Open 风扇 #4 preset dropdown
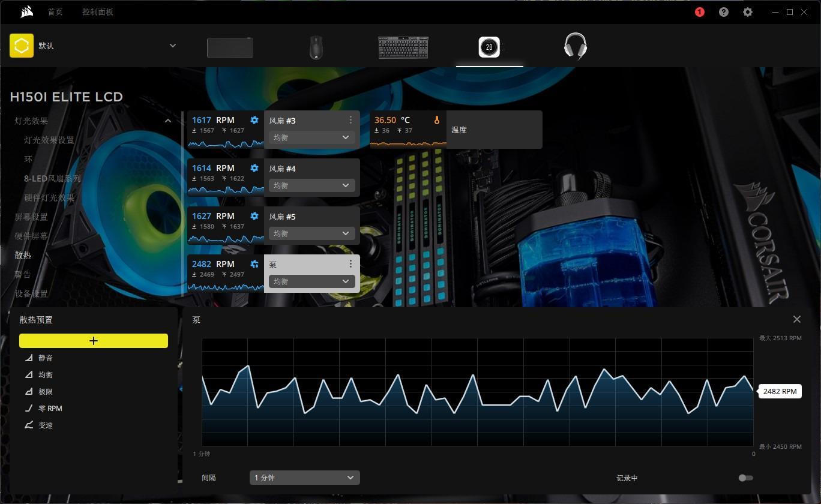Viewport: 821px width, 504px height. point(311,185)
